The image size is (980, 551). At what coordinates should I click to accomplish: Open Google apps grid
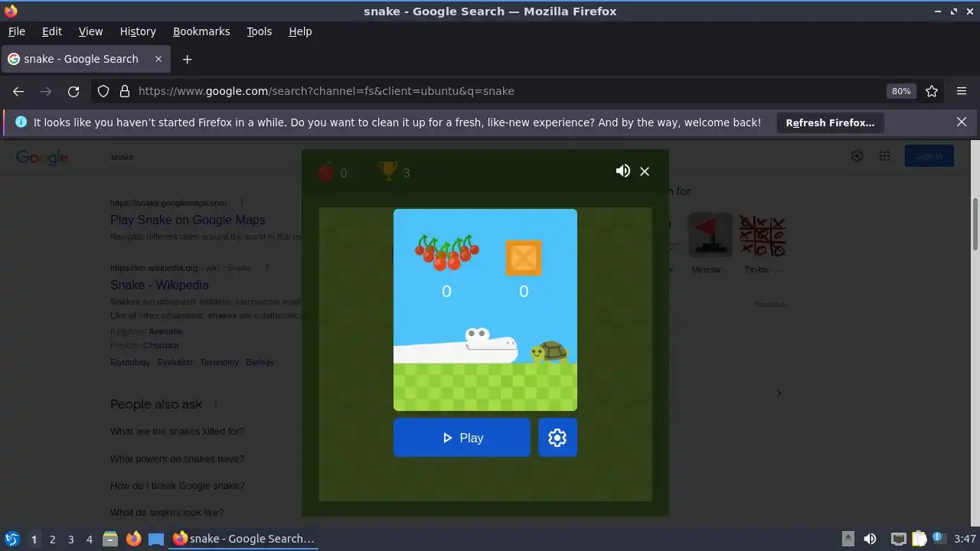(884, 156)
